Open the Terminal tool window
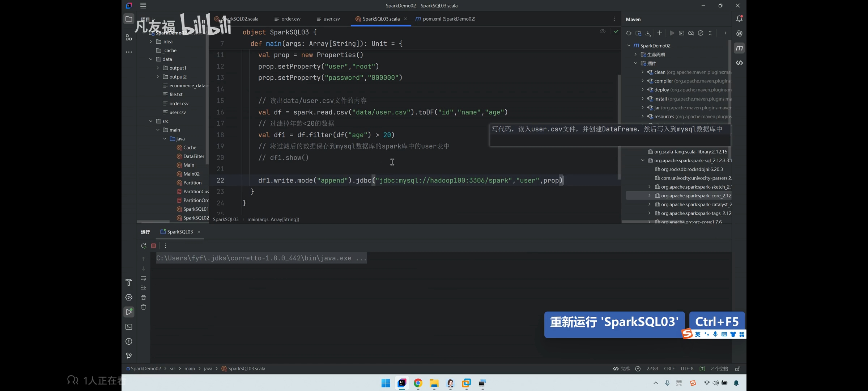Screen dimensions: 868x391 pyautogui.click(x=129, y=327)
